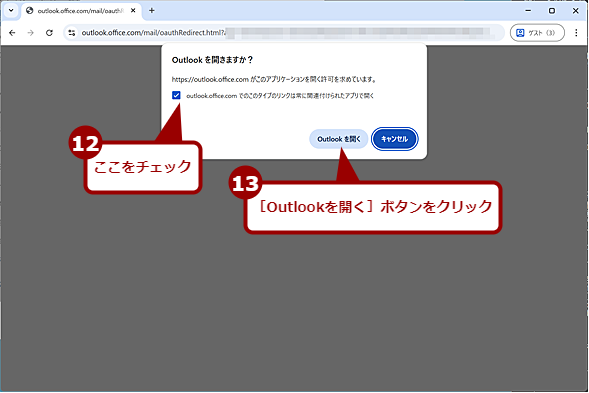Click the Outlook を開きますか？ heading
The image size is (589, 393).
213,60
